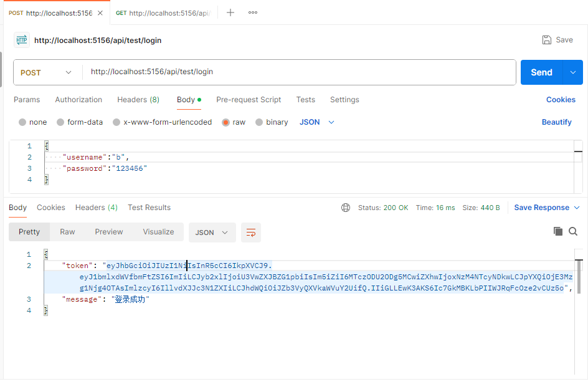The image size is (588, 384).
Task: Click the "token" key in the response
Action: coord(77,266)
